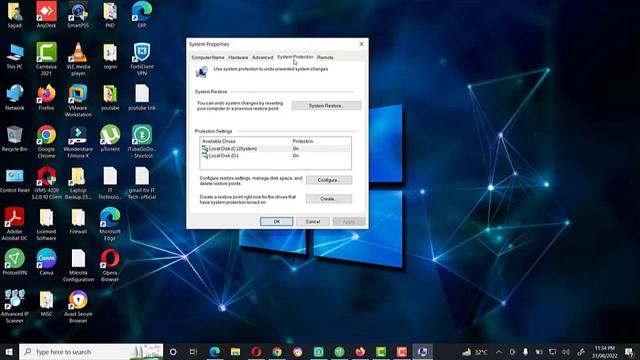Select the Adobe Acrobat DC shortcut

click(15, 224)
